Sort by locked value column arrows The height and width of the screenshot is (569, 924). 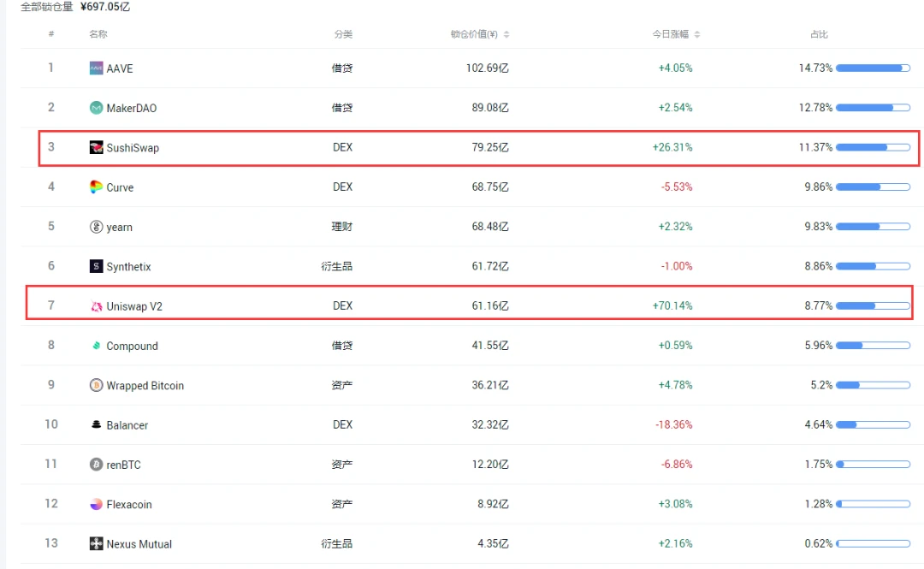(506, 34)
